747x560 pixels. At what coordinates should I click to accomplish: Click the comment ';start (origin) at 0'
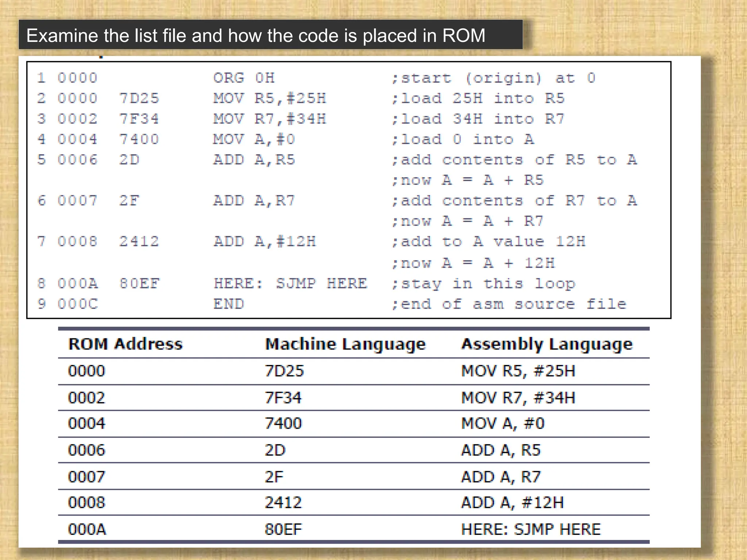494,78
